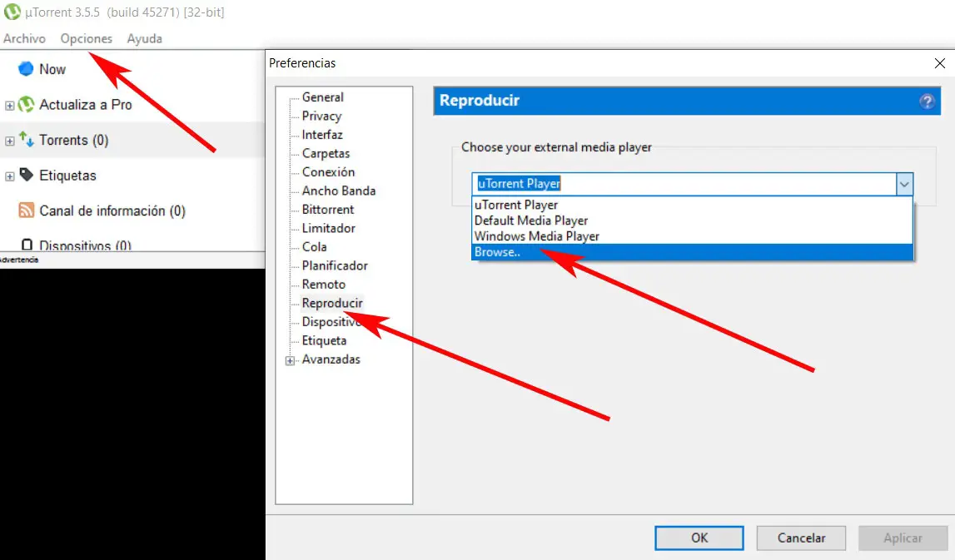Viewport: 955px width, 560px height.
Task: Open help via the question mark icon
Action: tap(927, 101)
